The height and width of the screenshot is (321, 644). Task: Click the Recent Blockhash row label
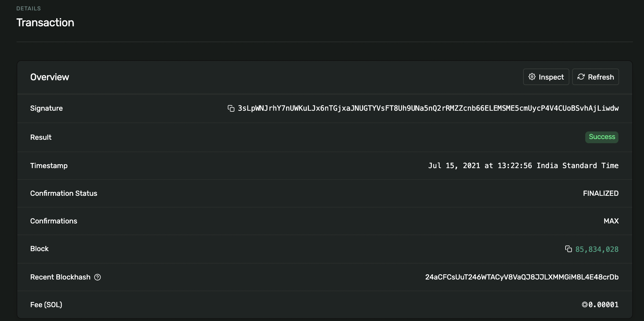60,277
